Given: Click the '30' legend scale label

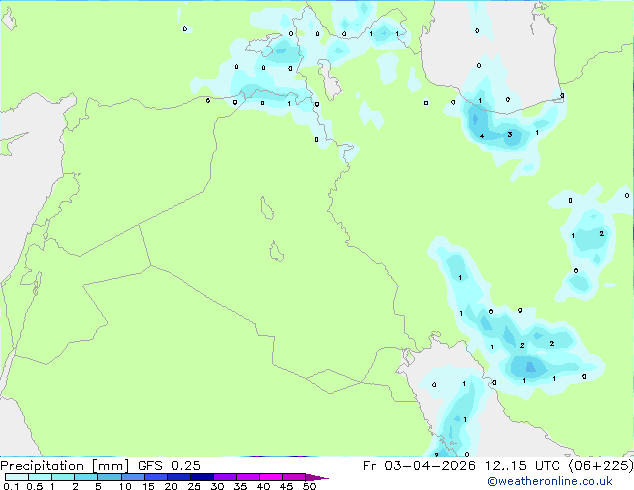Looking at the screenshot, I should click(x=217, y=486).
